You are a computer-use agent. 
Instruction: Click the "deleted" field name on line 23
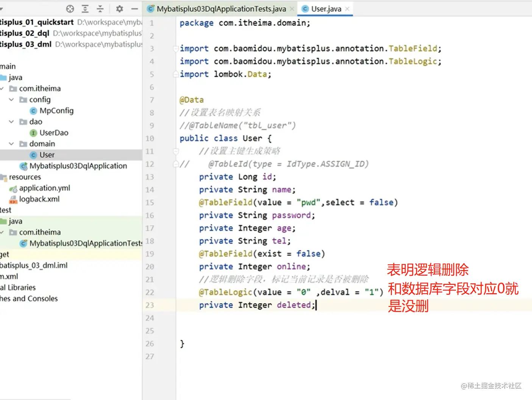point(294,305)
